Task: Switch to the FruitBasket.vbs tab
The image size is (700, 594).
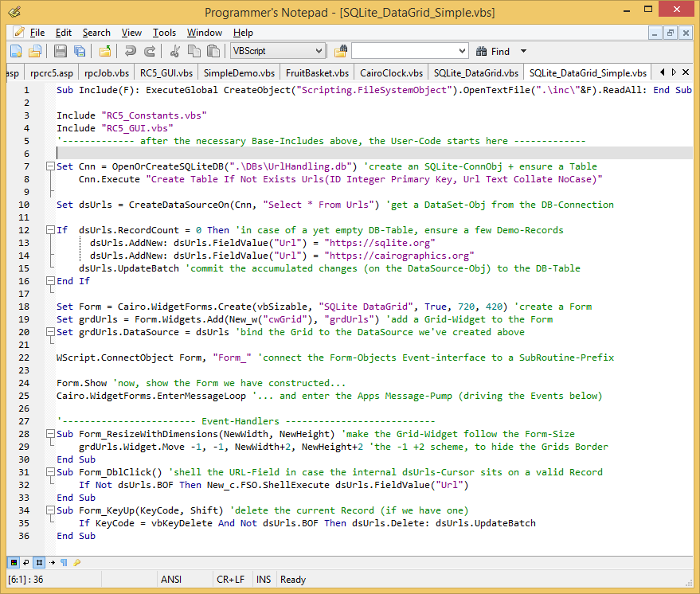Action: [x=317, y=72]
